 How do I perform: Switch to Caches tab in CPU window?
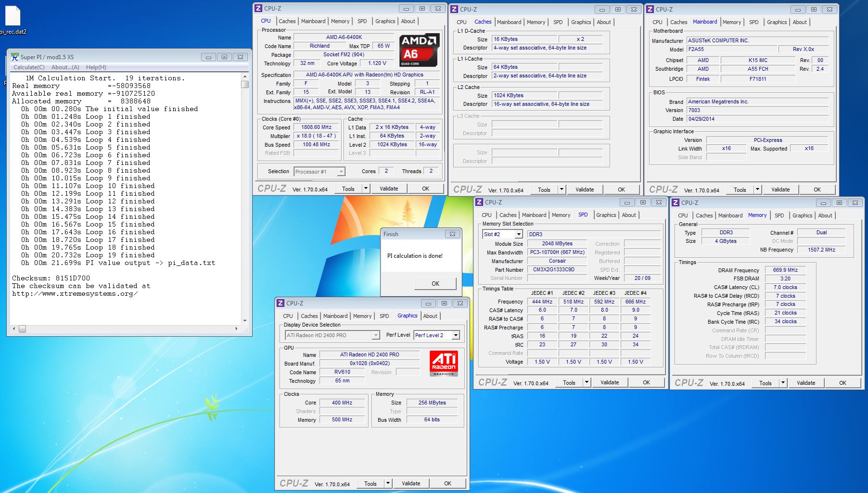click(287, 21)
